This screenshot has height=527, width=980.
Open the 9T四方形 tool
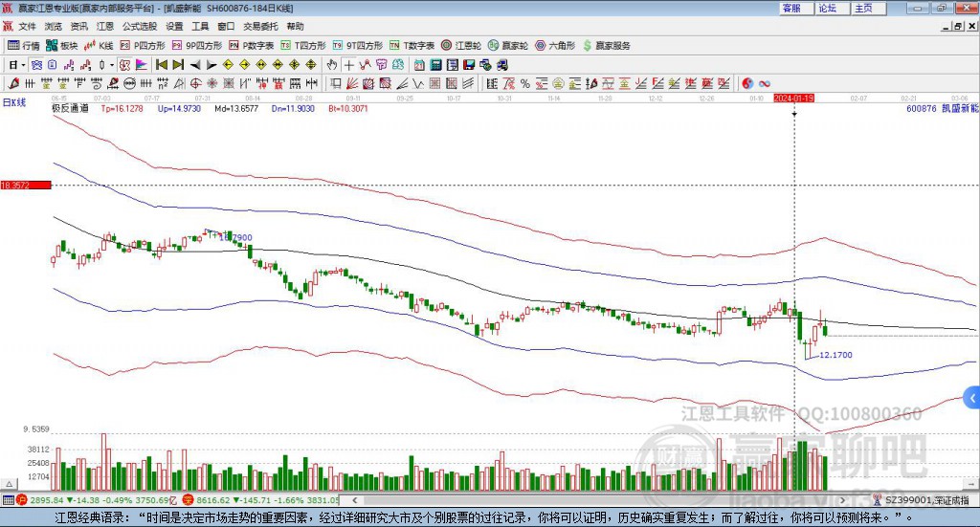(x=358, y=46)
